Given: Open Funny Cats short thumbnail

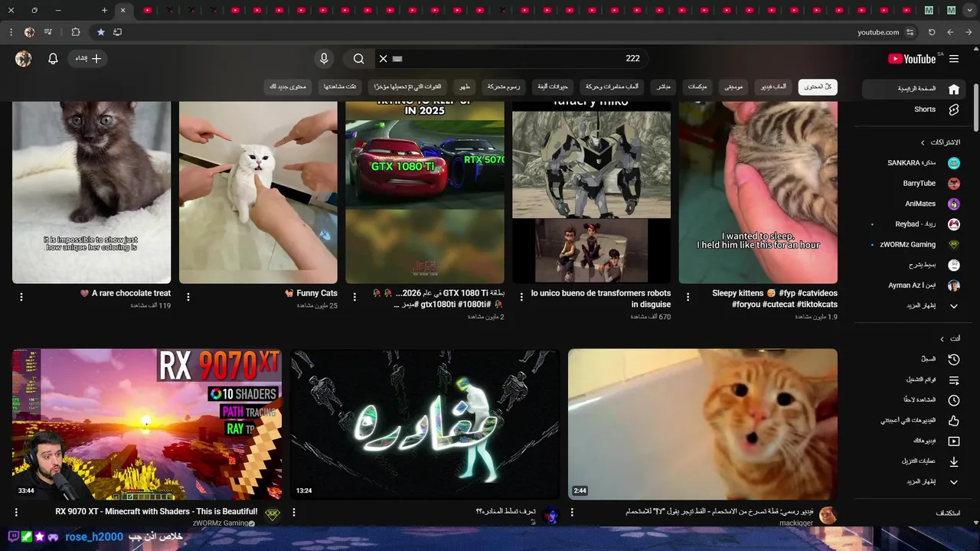Looking at the screenshot, I should tap(258, 192).
